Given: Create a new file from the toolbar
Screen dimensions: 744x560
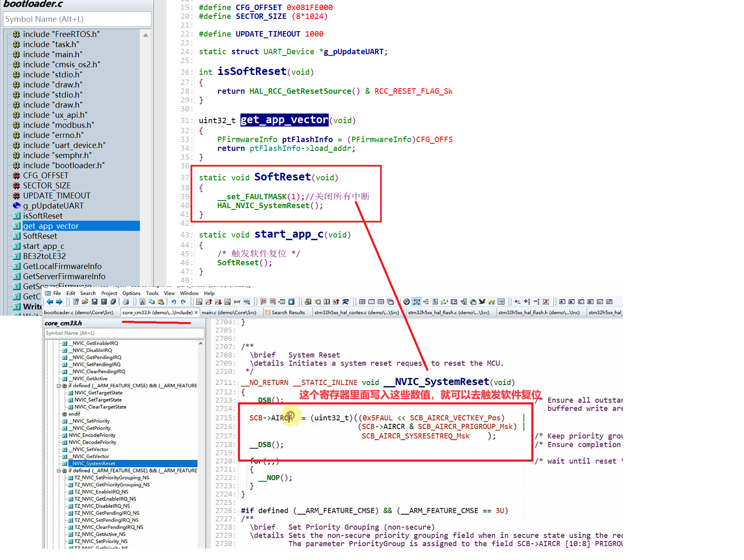Looking at the screenshot, I should (x=76, y=301).
